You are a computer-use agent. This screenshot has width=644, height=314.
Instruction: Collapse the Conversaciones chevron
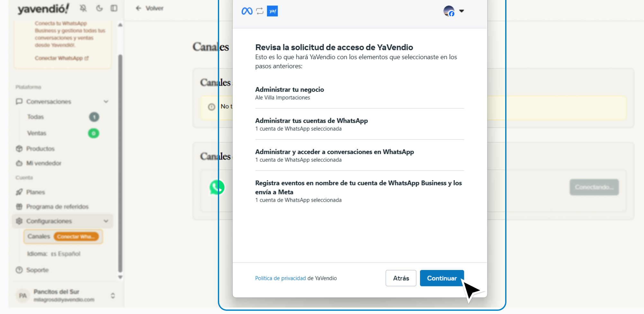106,101
